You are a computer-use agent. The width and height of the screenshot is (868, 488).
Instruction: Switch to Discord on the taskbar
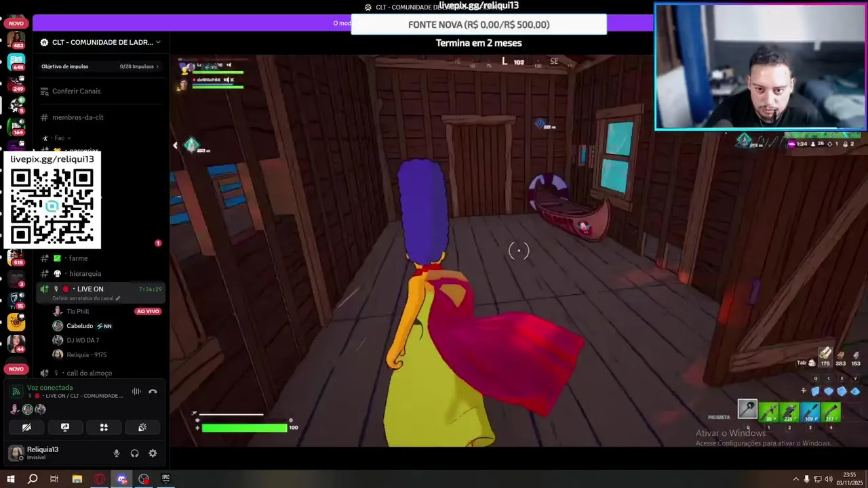121,479
